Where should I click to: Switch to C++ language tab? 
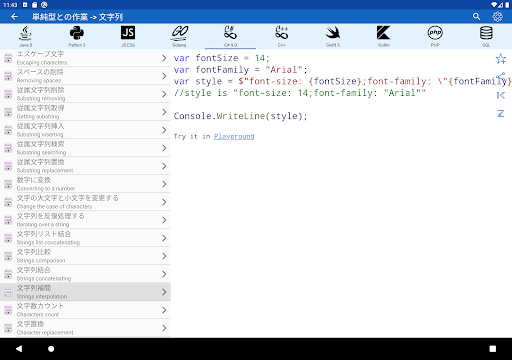pos(282,36)
